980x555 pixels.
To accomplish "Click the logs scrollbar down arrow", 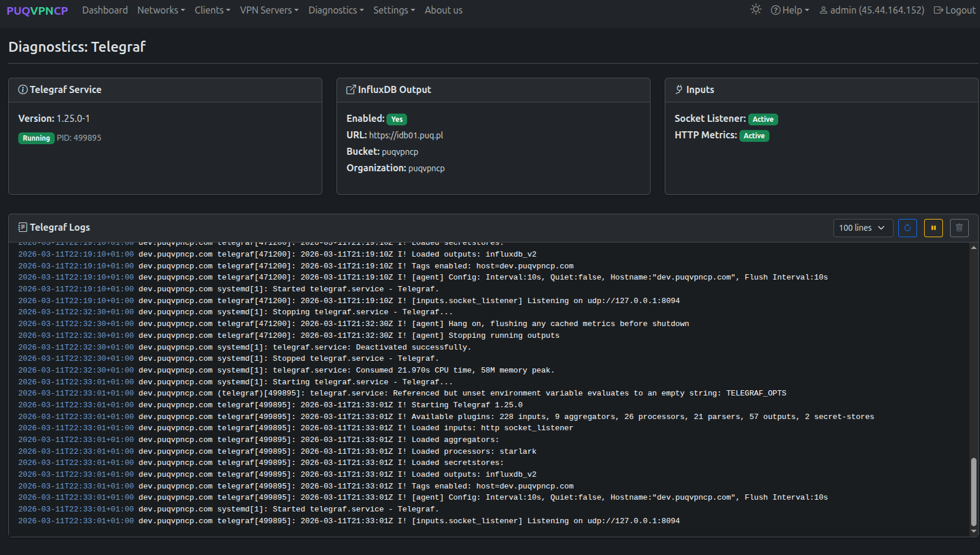I will click(x=974, y=531).
